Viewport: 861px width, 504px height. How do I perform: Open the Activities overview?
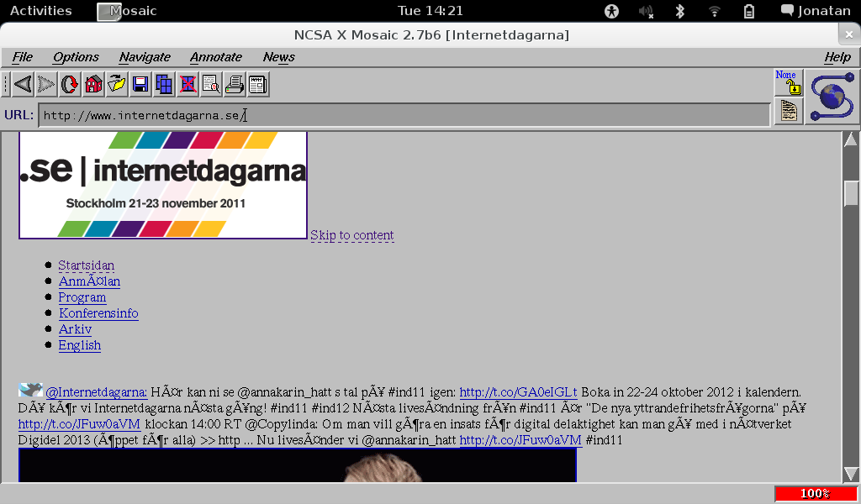40,11
